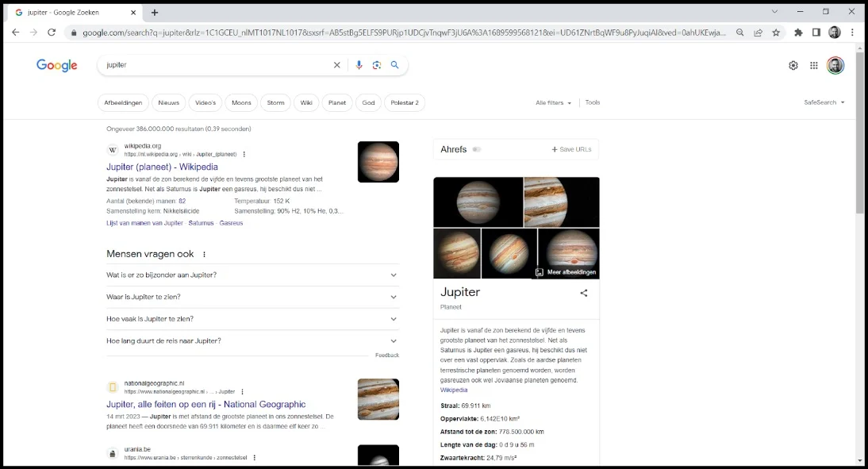This screenshot has width=868, height=469.
Task: Click the Afstand tot de zon label
Action: coord(468,432)
